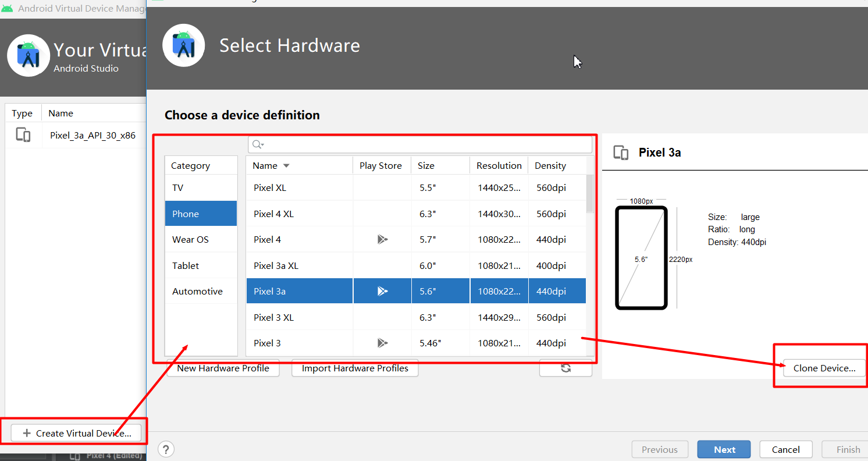Select the Pixel XL device row
Screen dimensions: 868x461
[416, 187]
